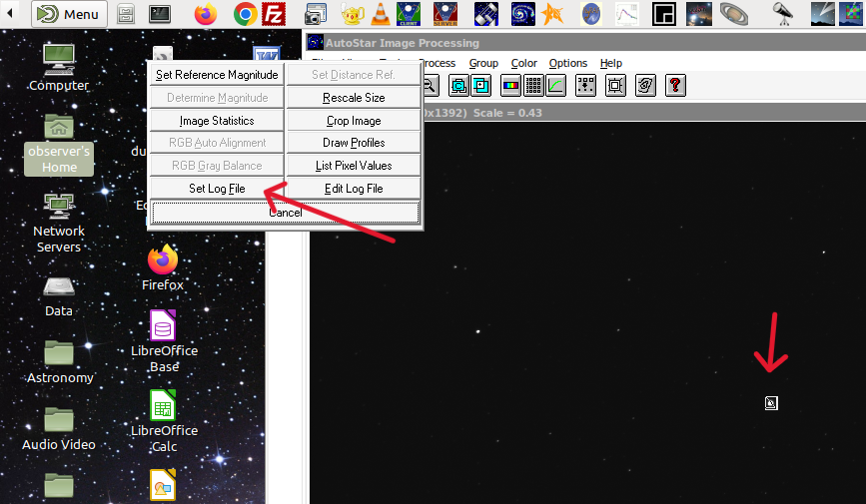Screen dimensions: 866x504
Task: Click the yellow teapot icon in the panel
Action: coord(353,14)
